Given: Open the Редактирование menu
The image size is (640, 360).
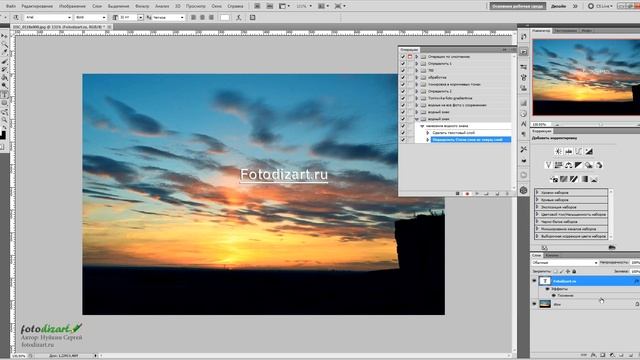Looking at the screenshot, I should point(37,6).
